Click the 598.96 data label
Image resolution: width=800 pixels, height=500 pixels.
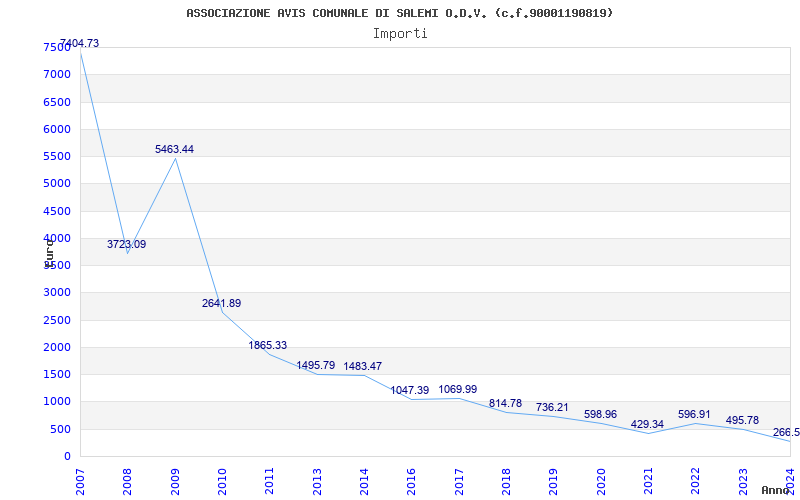click(601, 414)
